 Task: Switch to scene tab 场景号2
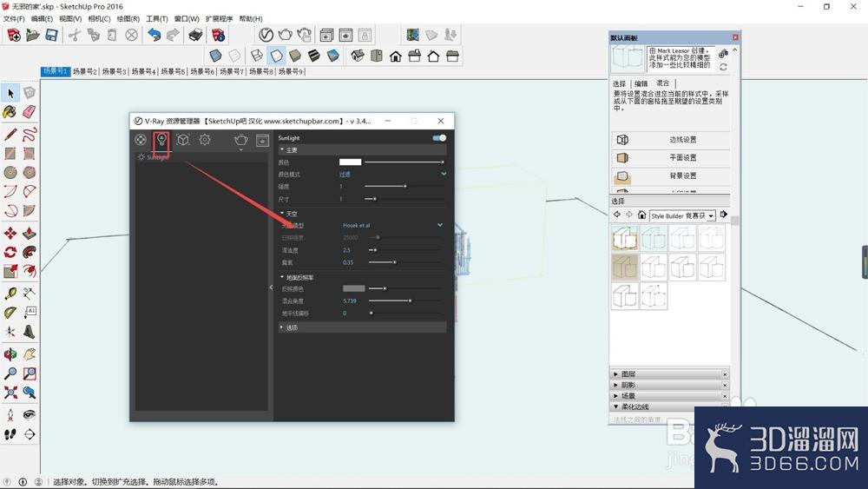pos(85,71)
